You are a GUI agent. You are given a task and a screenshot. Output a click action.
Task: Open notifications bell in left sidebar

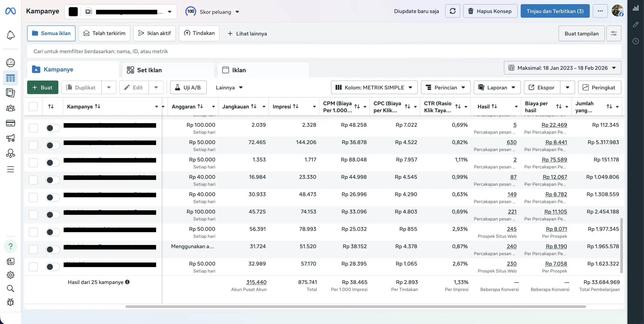[x=11, y=35]
